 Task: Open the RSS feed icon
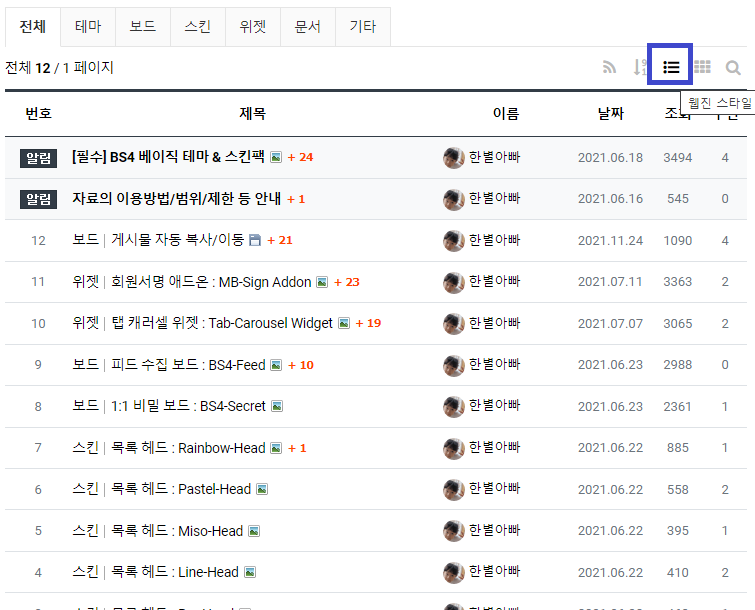(609, 68)
